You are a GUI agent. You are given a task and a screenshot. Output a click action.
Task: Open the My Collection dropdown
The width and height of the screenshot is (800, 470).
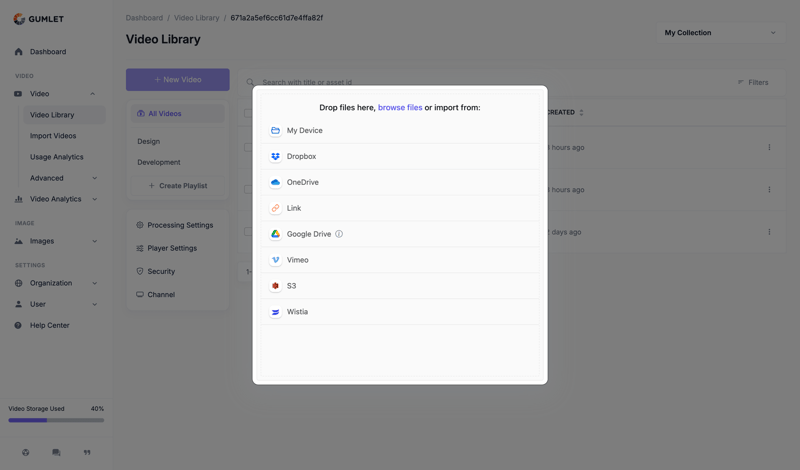(720, 33)
